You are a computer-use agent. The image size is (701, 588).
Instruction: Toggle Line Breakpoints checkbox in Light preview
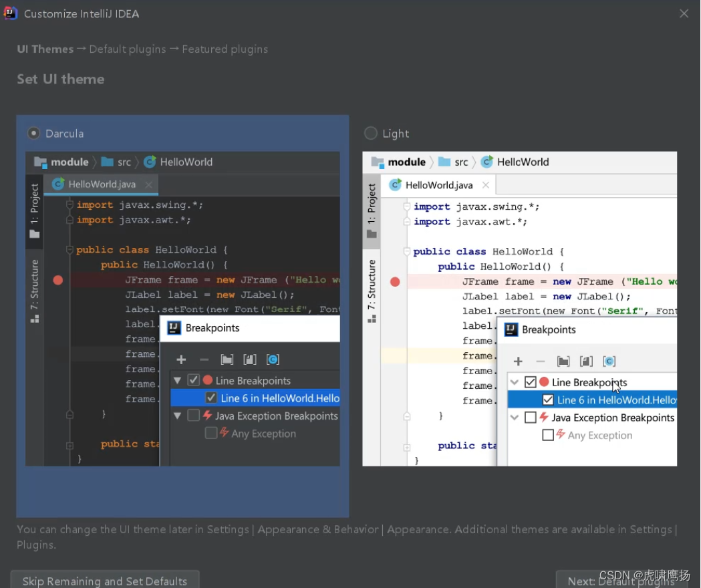click(530, 382)
